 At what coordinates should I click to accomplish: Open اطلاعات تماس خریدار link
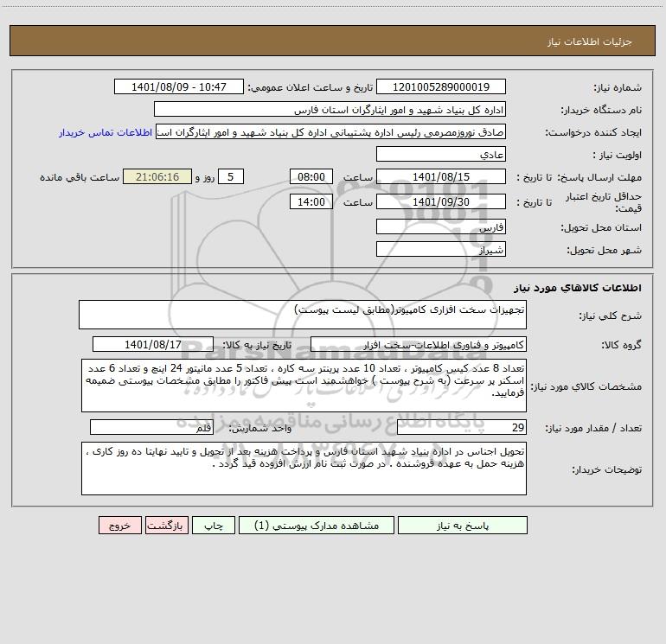click(x=106, y=132)
